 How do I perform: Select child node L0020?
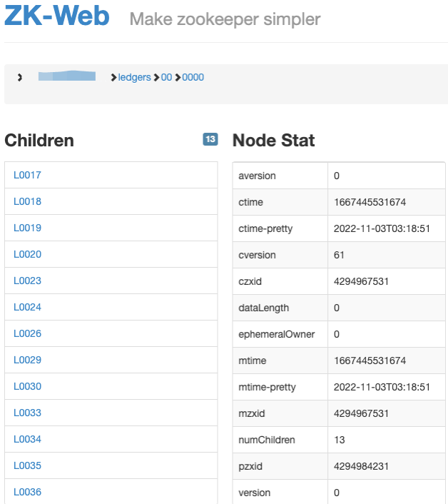click(x=28, y=254)
